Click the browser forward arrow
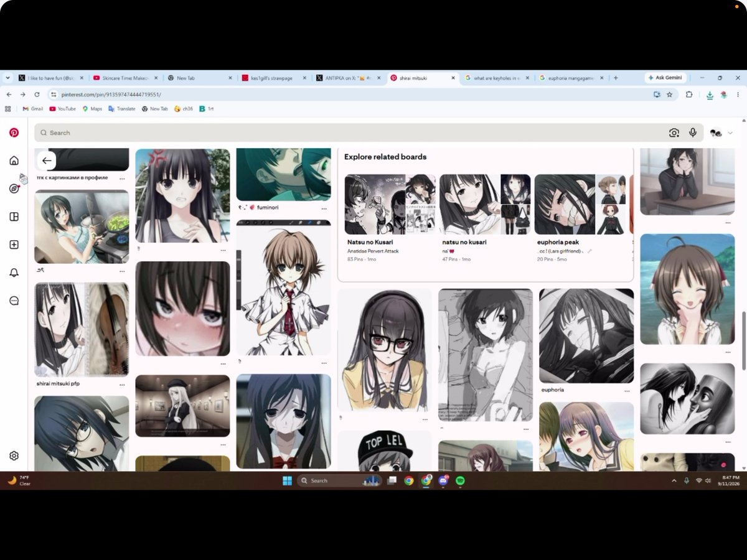This screenshot has width=747, height=560. [x=23, y=95]
